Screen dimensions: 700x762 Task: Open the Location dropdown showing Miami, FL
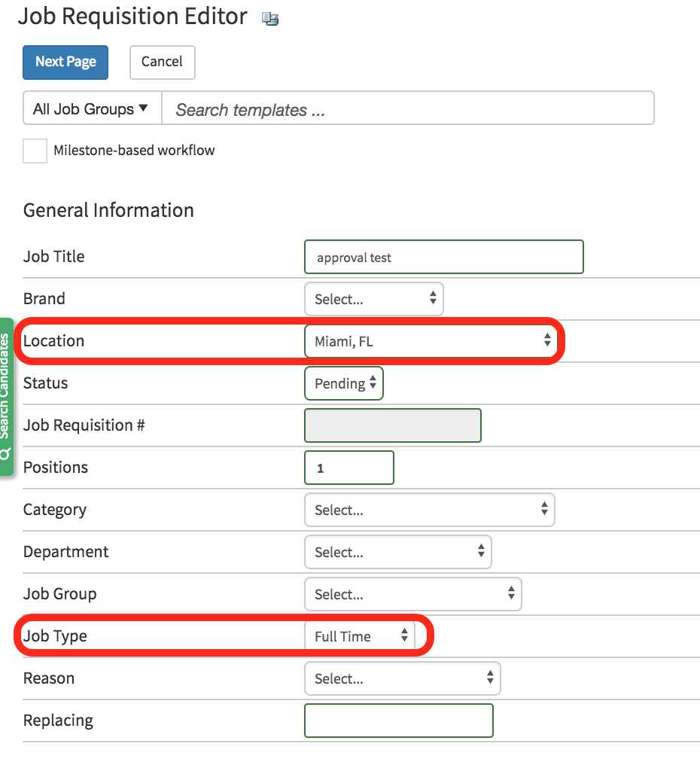pos(431,341)
